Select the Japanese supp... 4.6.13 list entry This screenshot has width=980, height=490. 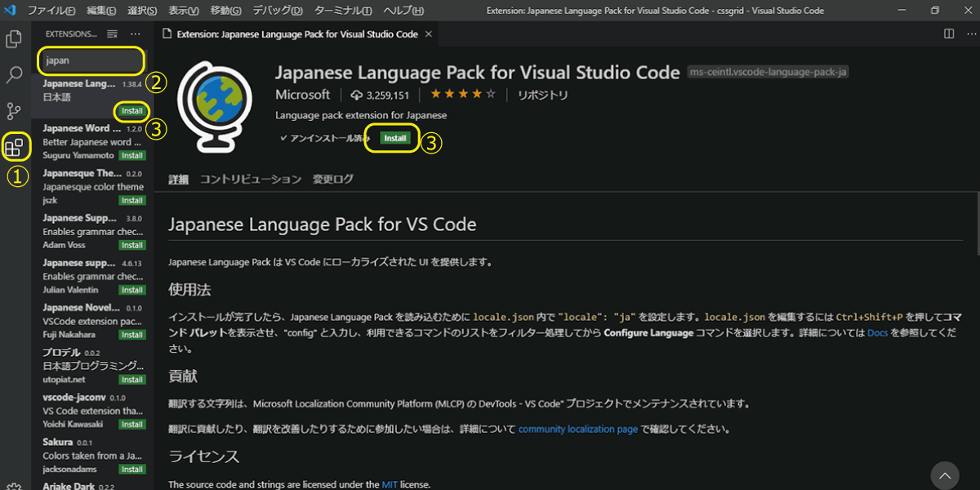91,277
